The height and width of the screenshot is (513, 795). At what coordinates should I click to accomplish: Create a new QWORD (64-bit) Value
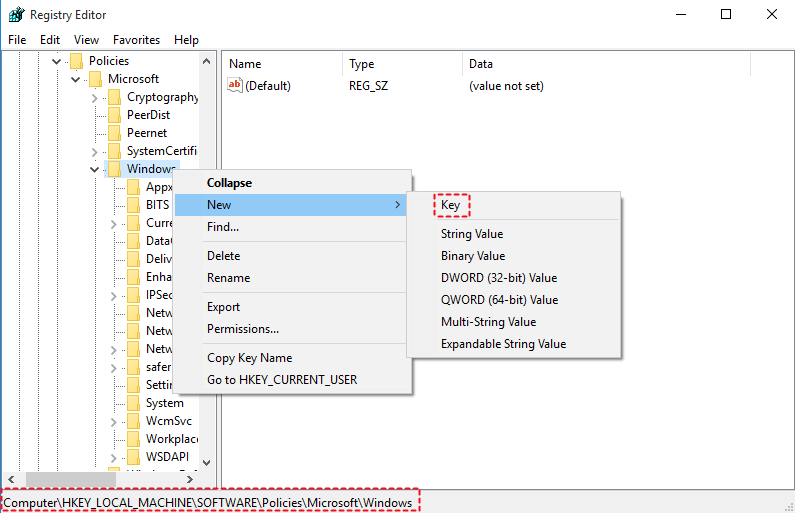click(x=514, y=300)
